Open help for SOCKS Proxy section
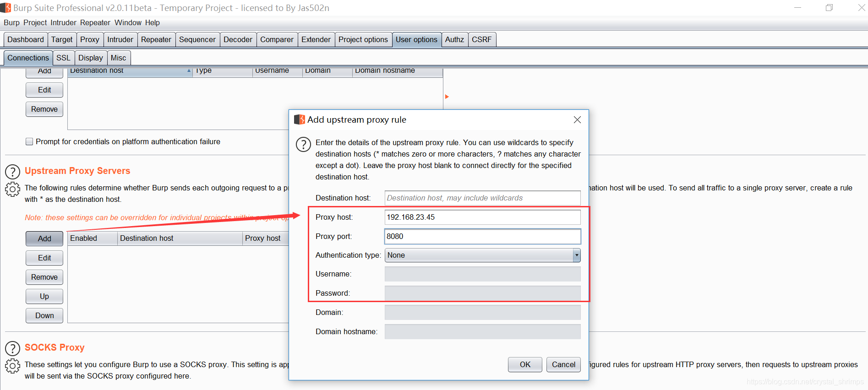 point(12,348)
